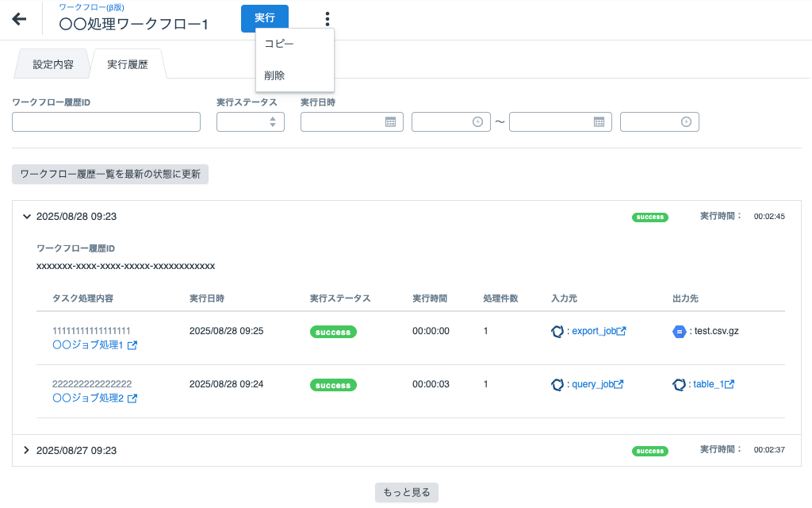Click the 〇〇処理ワークフロー1 title
812x508 pixels.
(133, 25)
